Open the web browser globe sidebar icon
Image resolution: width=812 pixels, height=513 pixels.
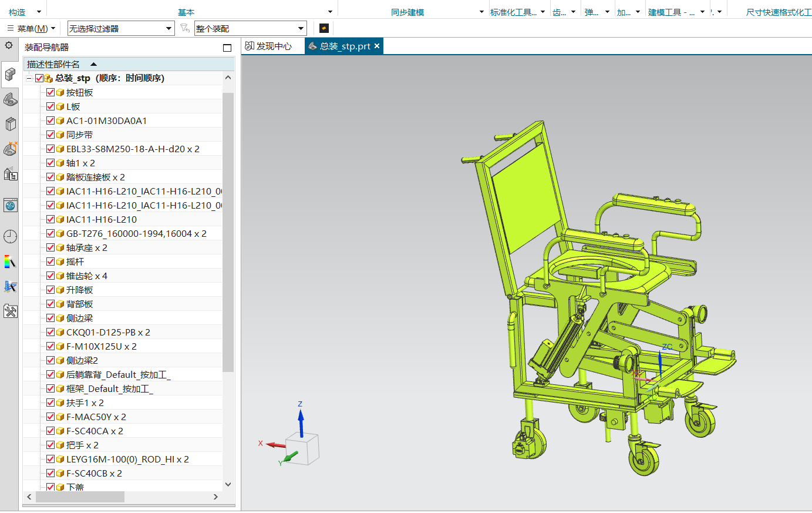[x=10, y=205]
